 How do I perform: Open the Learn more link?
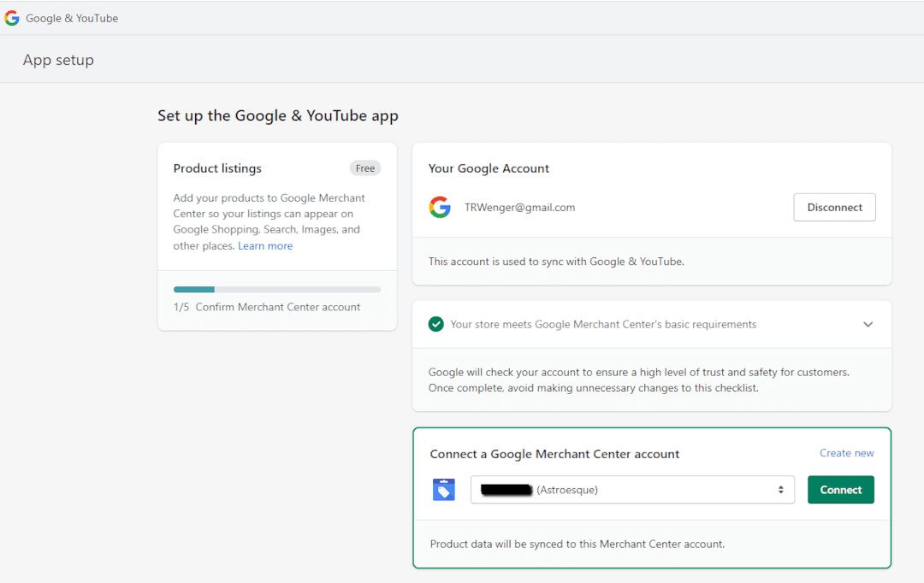coord(265,245)
